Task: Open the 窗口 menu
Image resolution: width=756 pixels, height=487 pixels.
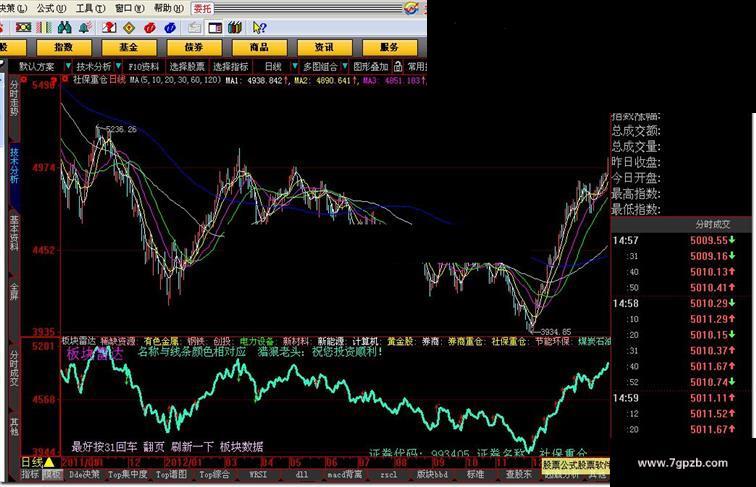Action: pos(129,9)
